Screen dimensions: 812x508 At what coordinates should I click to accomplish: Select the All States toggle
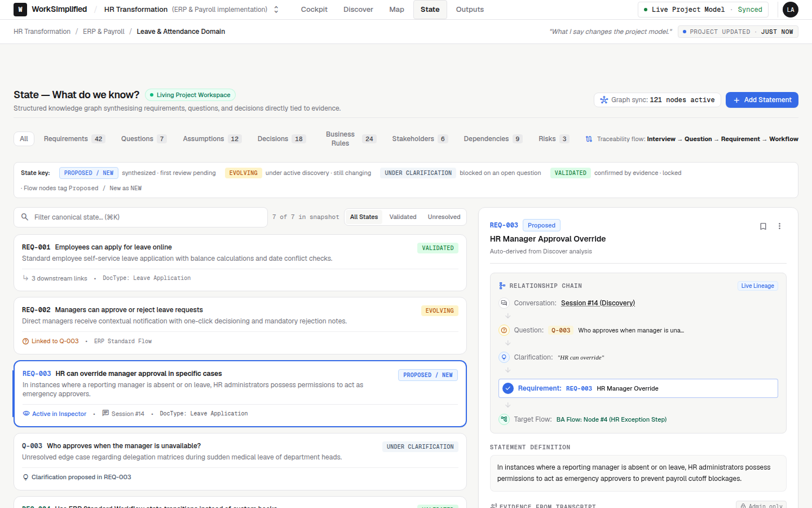364,217
